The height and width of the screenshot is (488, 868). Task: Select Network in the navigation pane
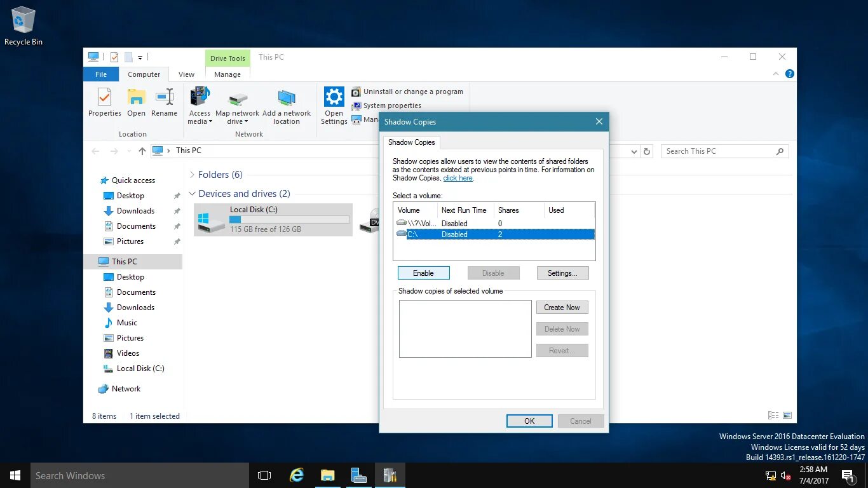126,389
